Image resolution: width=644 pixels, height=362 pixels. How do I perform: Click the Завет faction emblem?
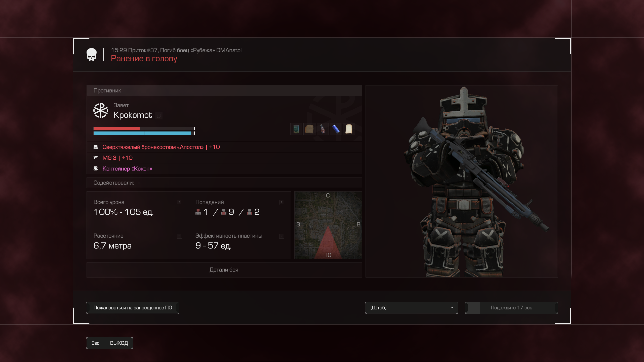(x=101, y=110)
